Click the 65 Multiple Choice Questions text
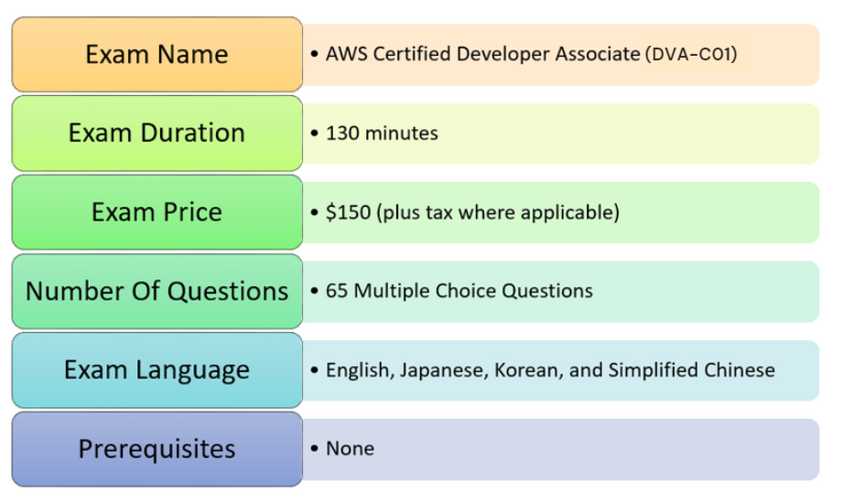Image resolution: width=854 pixels, height=504 pixels. pyautogui.click(x=459, y=291)
